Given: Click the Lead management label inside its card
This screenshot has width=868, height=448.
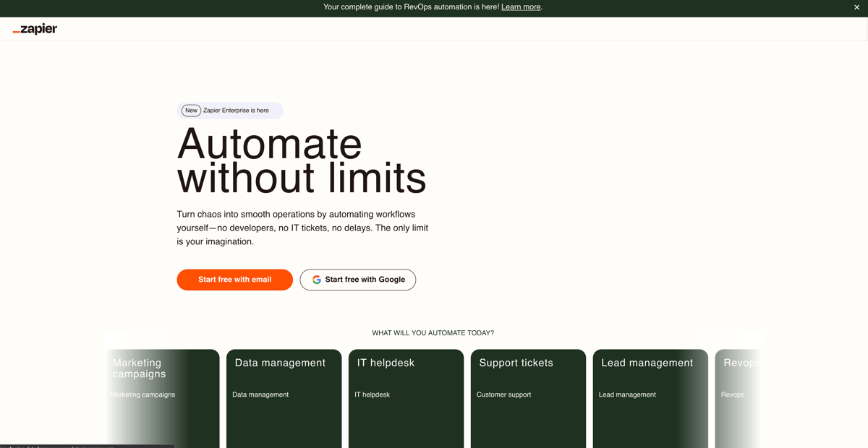Looking at the screenshot, I should pos(626,395).
